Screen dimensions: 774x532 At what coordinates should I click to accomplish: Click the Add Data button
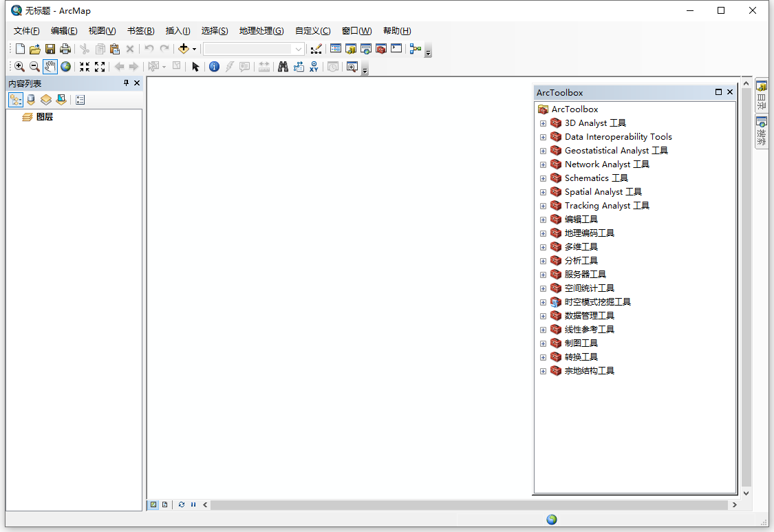[x=184, y=48]
